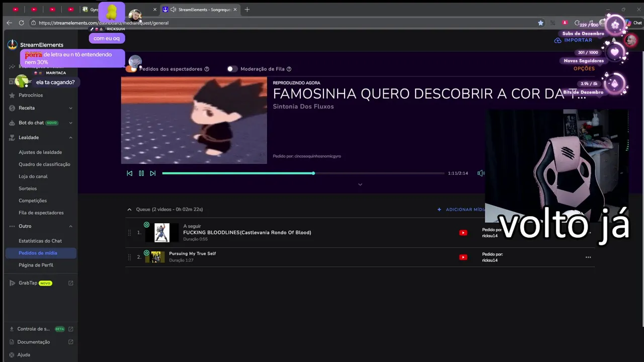Open help for Pedidos dos espectadores

click(207, 69)
